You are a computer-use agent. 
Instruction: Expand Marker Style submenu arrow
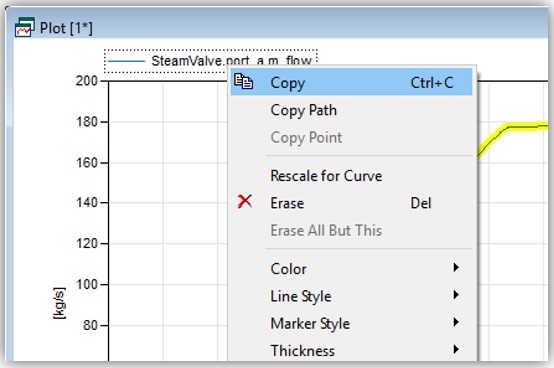pyautogui.click(x=456, y=322)
